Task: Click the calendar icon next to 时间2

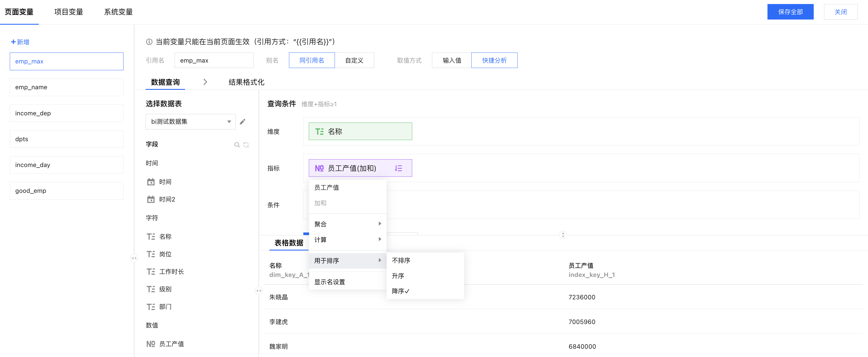Action: click(x=151, y=199)
